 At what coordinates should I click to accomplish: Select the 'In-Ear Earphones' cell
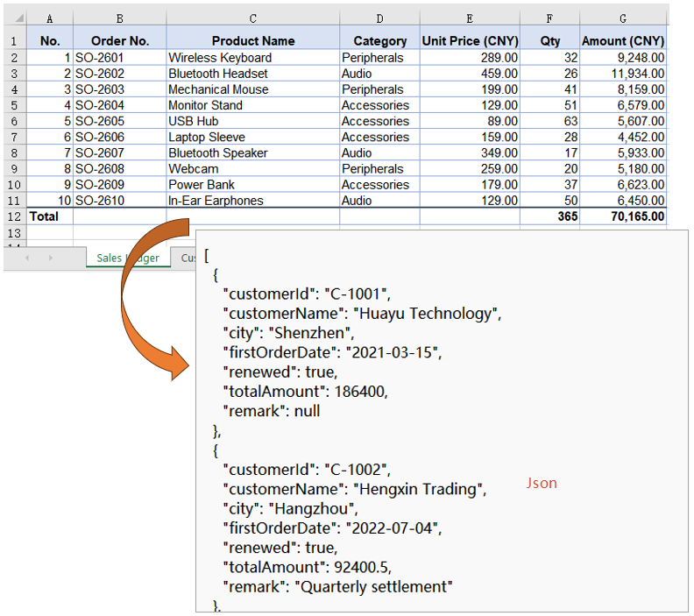252,201
